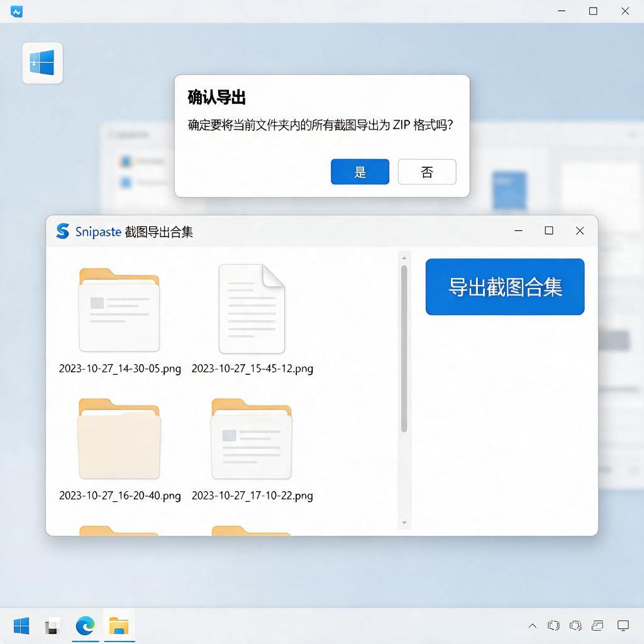Minimize the Snipaste 截图导出合集 window
The image size is (644, 644).
518,231
